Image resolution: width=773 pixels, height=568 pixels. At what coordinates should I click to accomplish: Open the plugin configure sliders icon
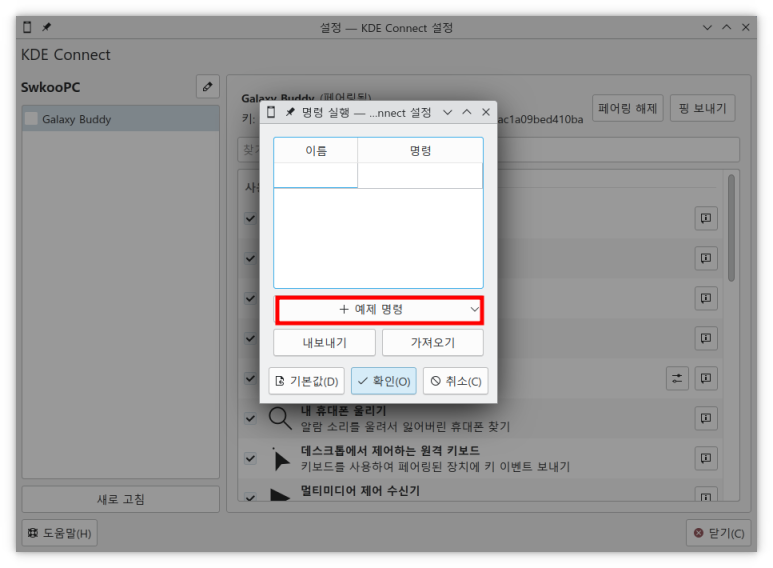click(x=677, y=378)
